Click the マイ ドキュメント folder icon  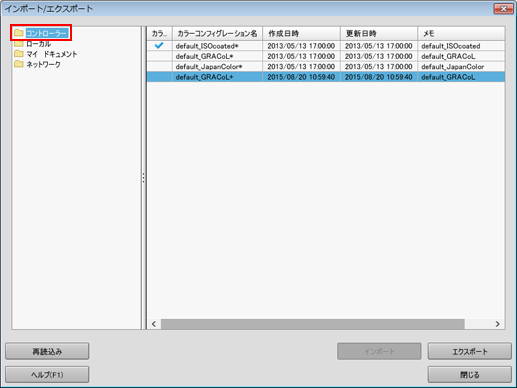point(19,54)
